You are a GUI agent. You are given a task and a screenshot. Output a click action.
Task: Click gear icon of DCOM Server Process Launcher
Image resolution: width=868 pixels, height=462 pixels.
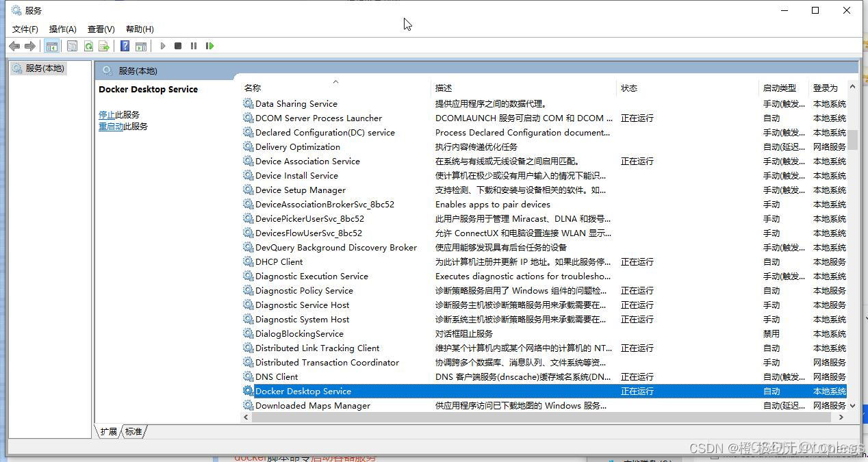[248, 118]
